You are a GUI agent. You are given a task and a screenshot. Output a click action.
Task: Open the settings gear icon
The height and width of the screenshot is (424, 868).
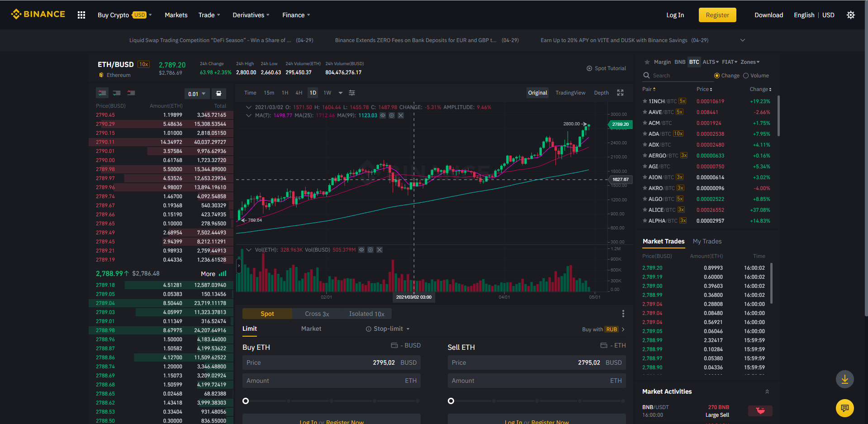pos(851,15)
